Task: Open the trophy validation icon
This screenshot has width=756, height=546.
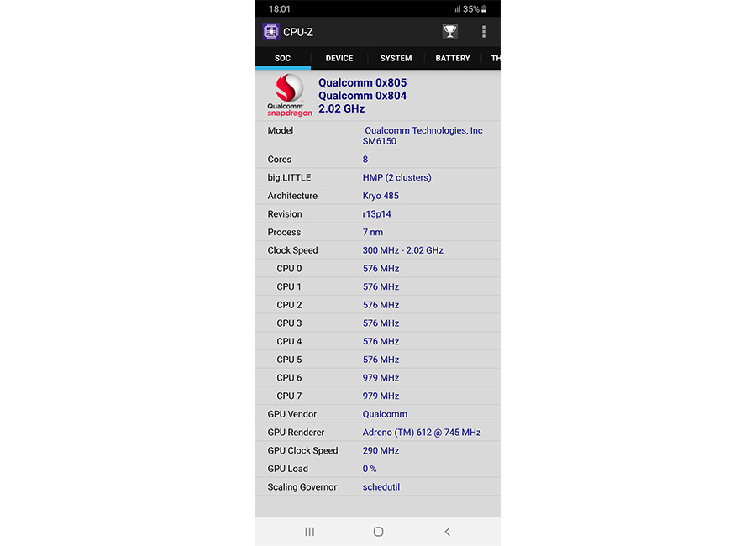Action: click(450, 31)
